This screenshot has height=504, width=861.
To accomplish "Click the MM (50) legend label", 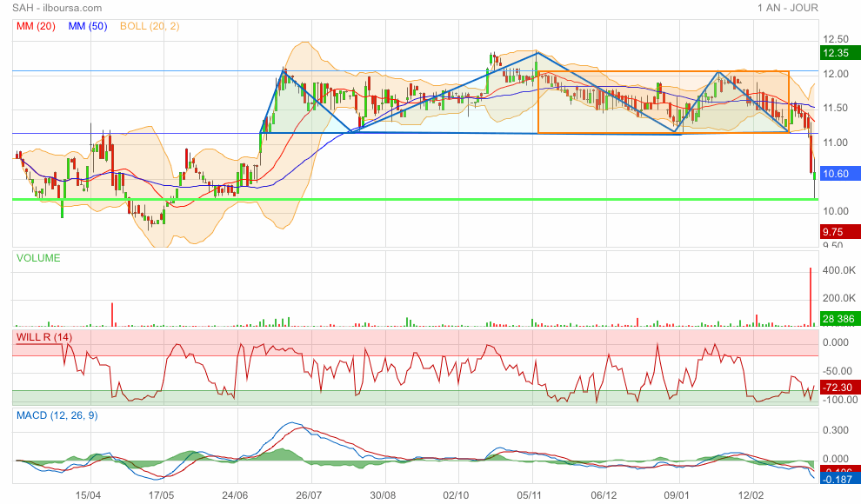I will click(88, 26).
